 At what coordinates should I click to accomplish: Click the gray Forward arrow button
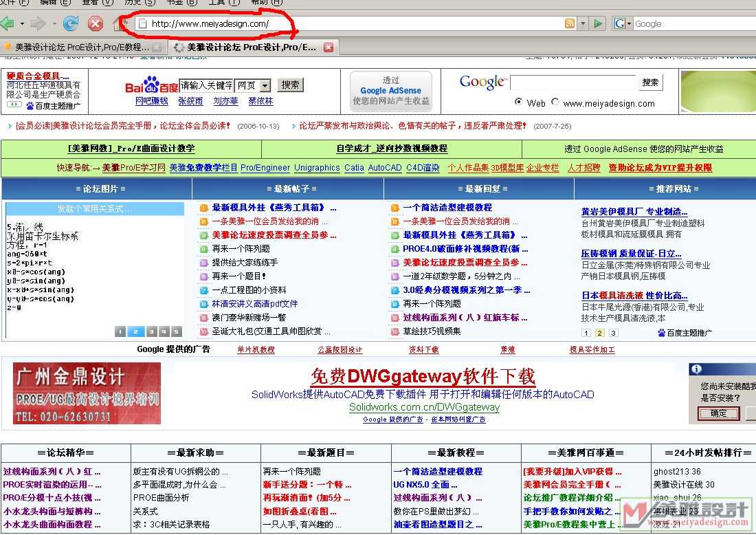[x=38, y=23]
